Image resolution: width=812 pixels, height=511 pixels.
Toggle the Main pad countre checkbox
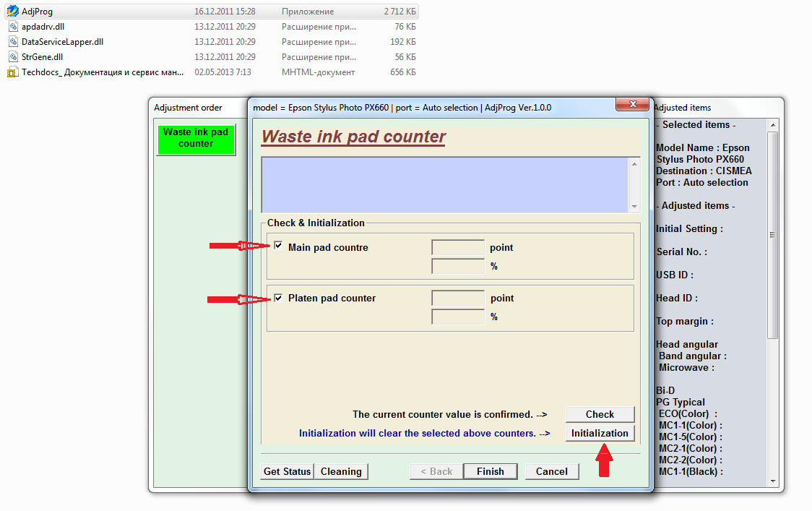[279, 246]
